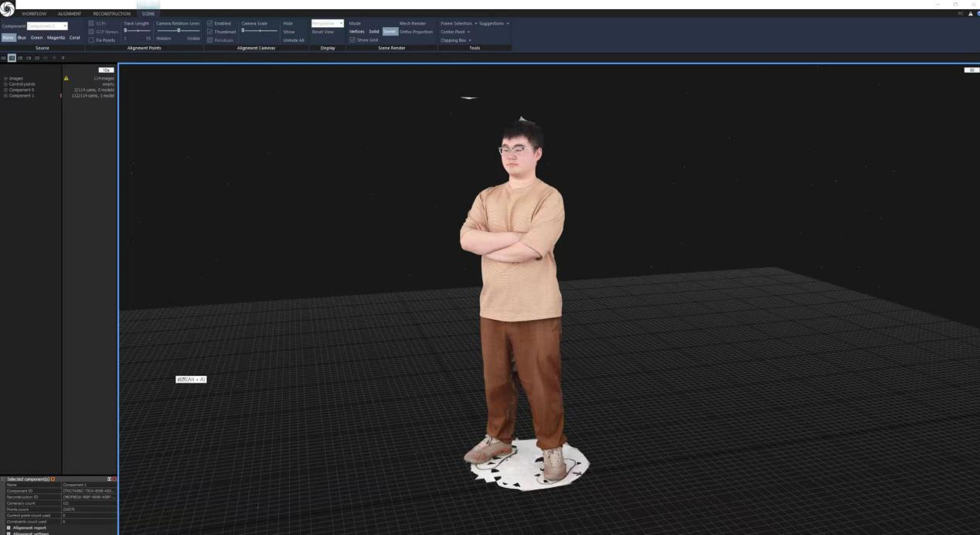
Task: Click the undo arrow icon
Action: coord(46,57)
